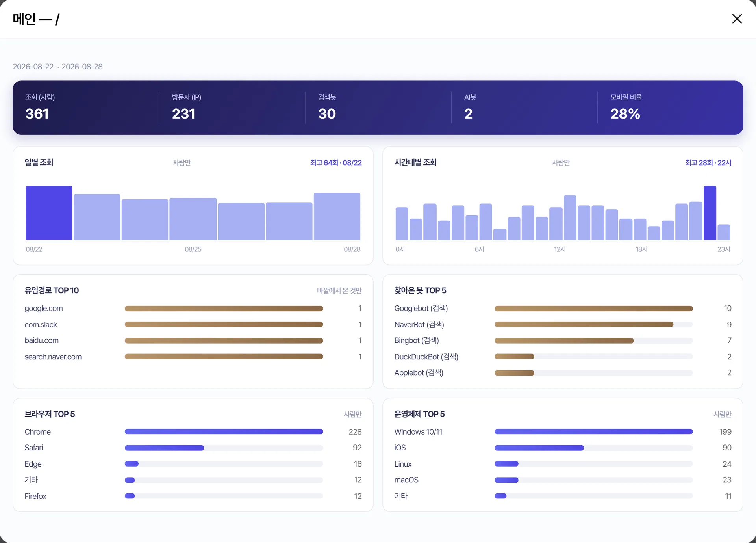Select the Googlebot (검색) row label
The image size is (756, 543).
421,309
